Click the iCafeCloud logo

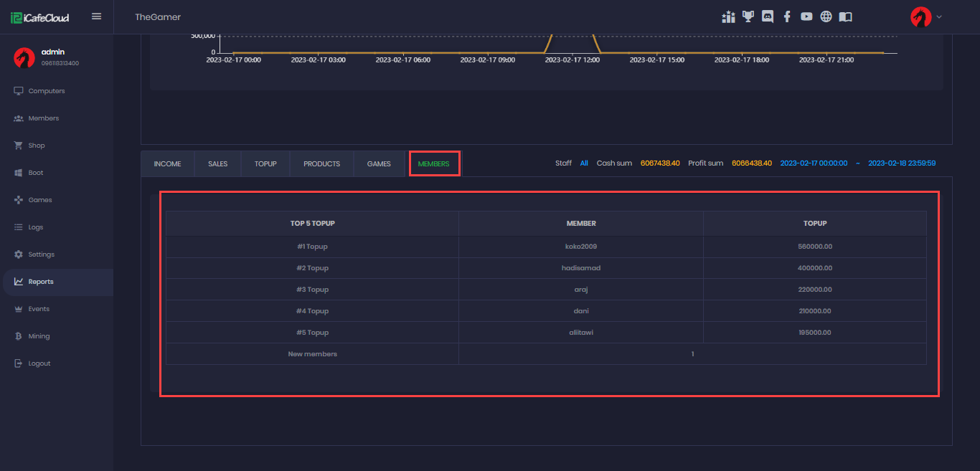(40, 17)
